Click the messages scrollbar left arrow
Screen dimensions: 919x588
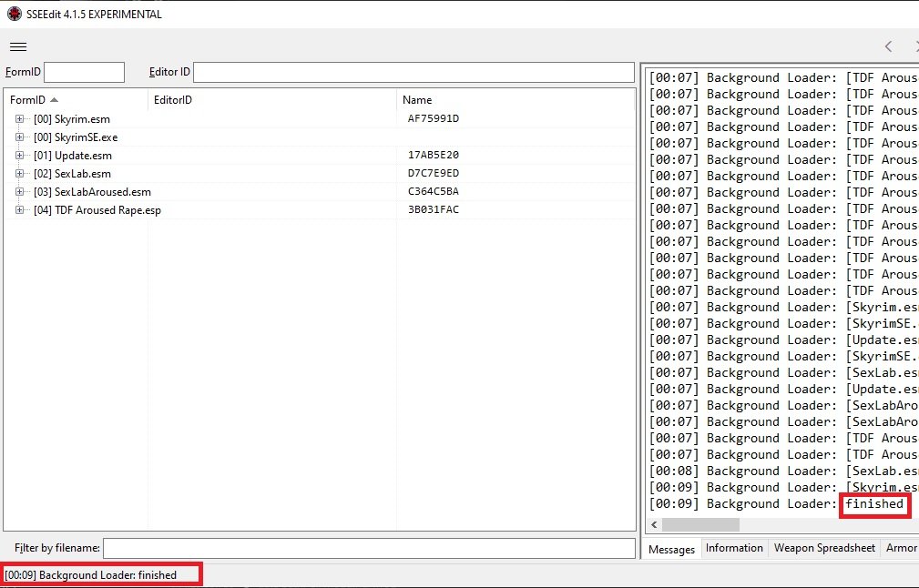pos(653,525)
